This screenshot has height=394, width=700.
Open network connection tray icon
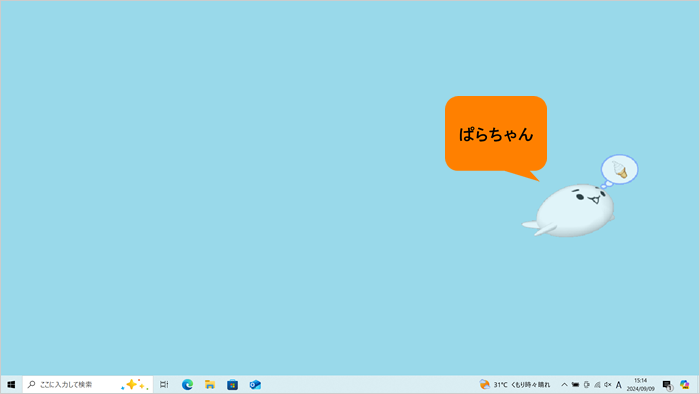[597, 385]
